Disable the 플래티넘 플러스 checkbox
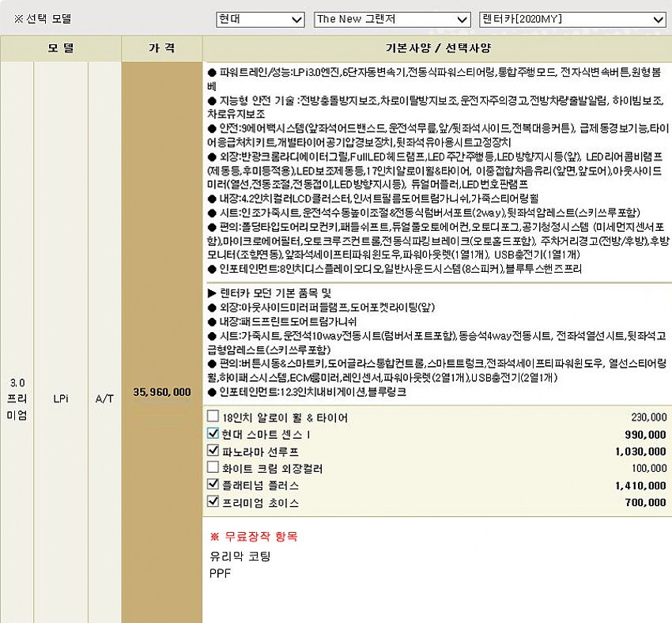The width and height of the screenshot is (672, 623). pos(213,485)
